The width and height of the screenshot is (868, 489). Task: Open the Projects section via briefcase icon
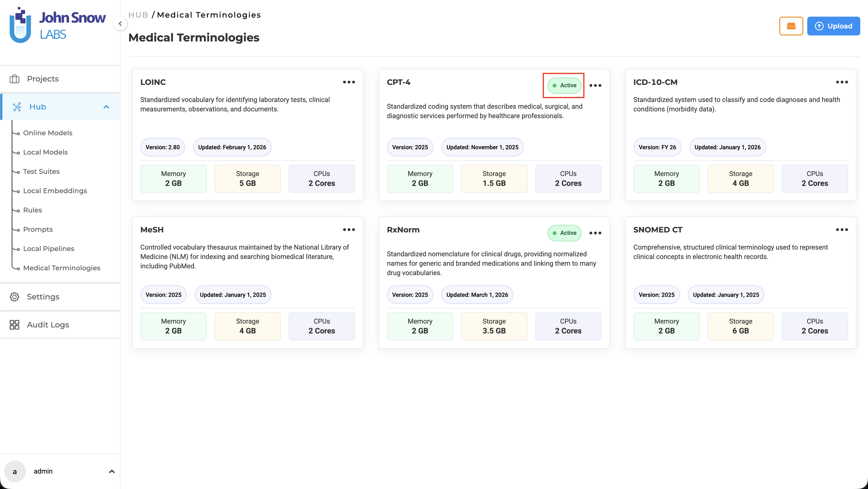14,79
